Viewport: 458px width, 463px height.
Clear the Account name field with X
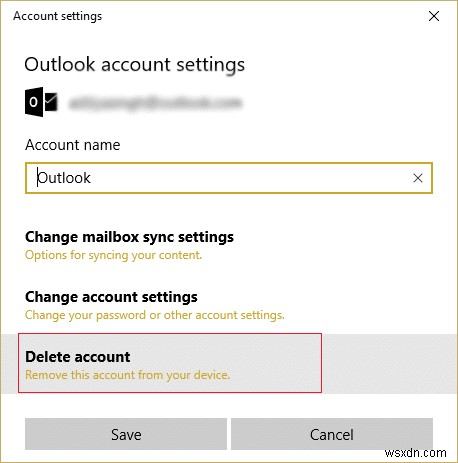pyautogui.click(x=418, y=178)
